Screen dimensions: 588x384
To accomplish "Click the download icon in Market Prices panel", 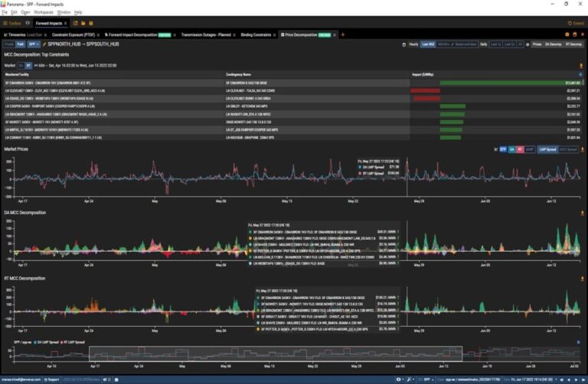I will click(582, 149).
